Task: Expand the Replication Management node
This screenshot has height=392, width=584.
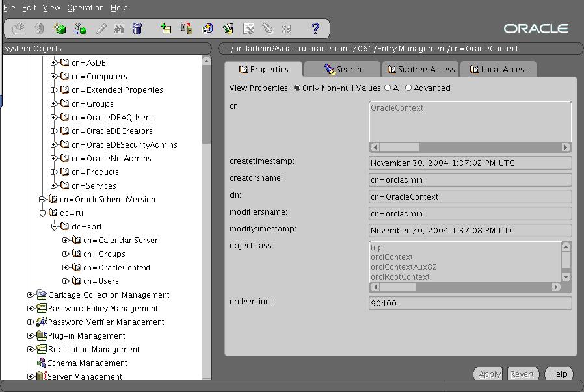Action: (30, 350)
